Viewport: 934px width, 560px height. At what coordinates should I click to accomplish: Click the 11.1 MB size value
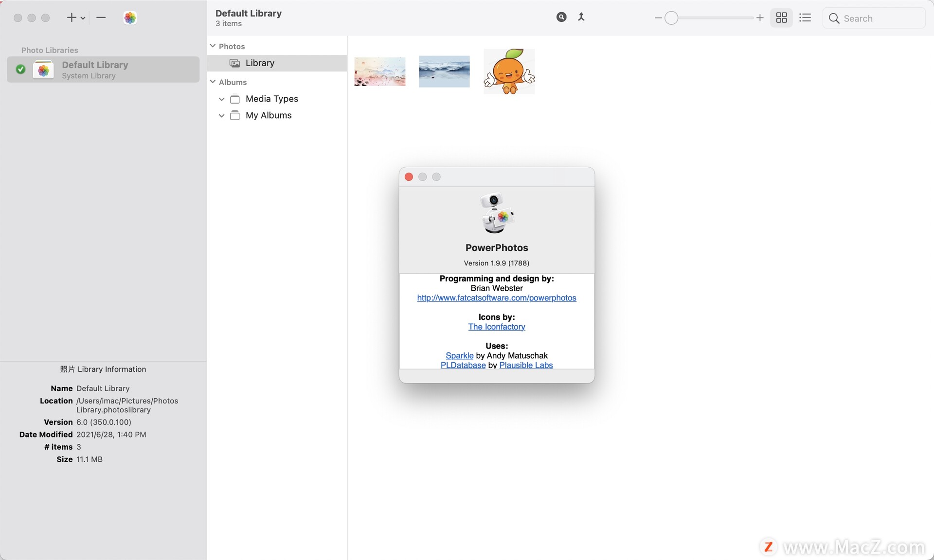pyautogui.click(x=90, y=459)
